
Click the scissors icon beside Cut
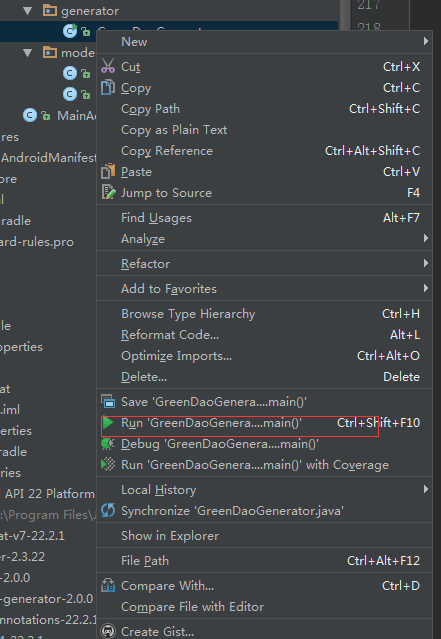click(x=108, y=66)
